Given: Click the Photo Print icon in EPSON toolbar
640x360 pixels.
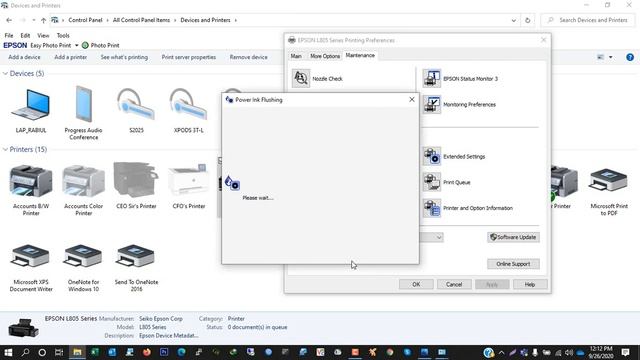Looking at the screenshot, I should click(x=85, y=45).
